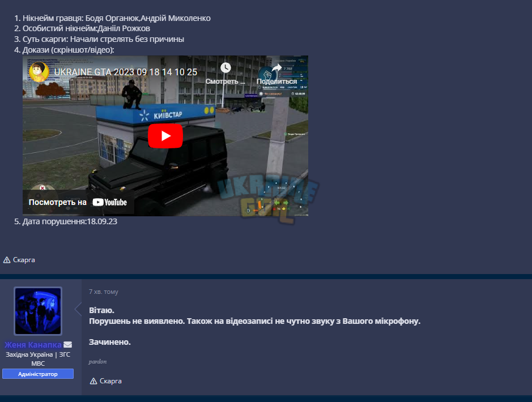This screenshot has height=402, width=532.
Task: Open the YouTube channel avatar on video
Action: (39, 72)
